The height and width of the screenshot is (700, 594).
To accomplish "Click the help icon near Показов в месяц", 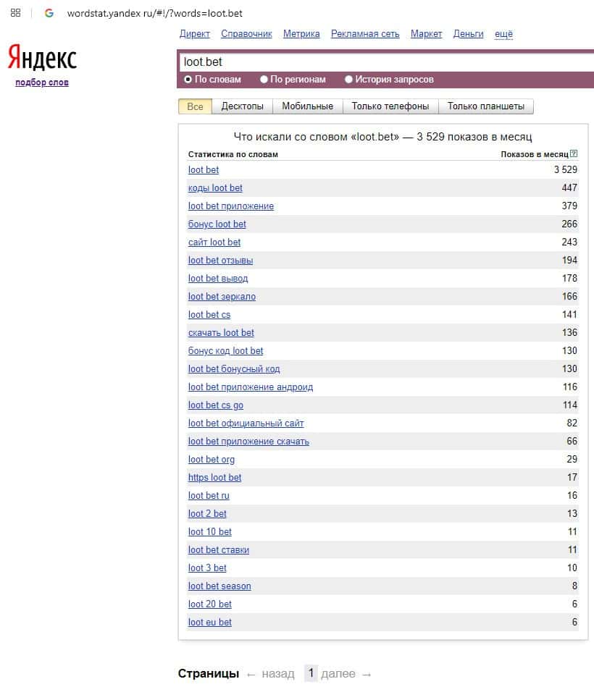I will 574,153.
